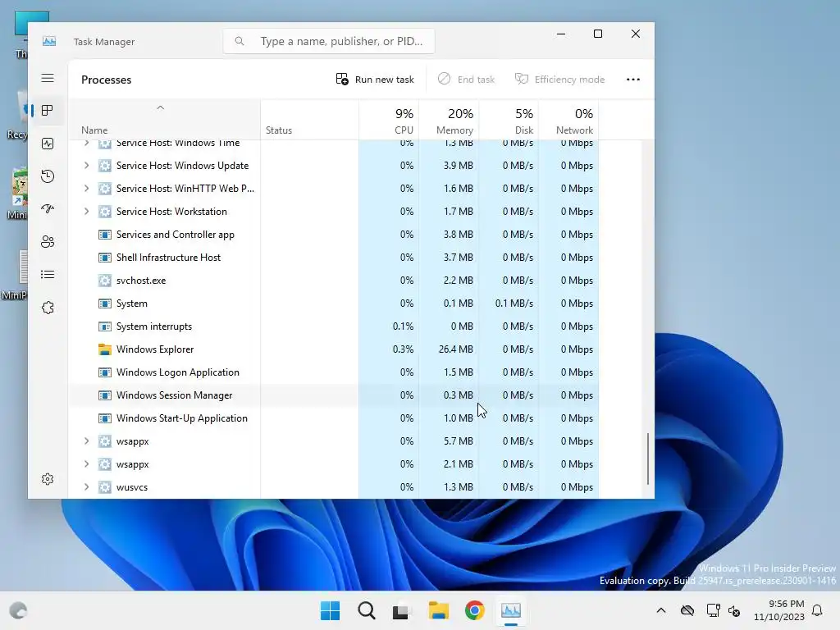The width and height of the screenshot is (840, 630).
Task: Click Windows Explorer's 26.4 MB memory value
Action: coord(455,349)
